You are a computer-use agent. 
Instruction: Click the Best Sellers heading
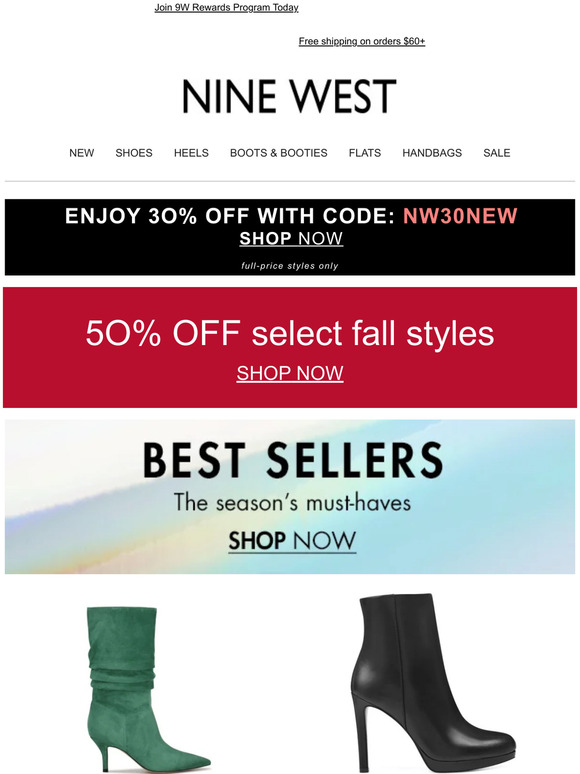pyautogui.click(x=293, y=460)
